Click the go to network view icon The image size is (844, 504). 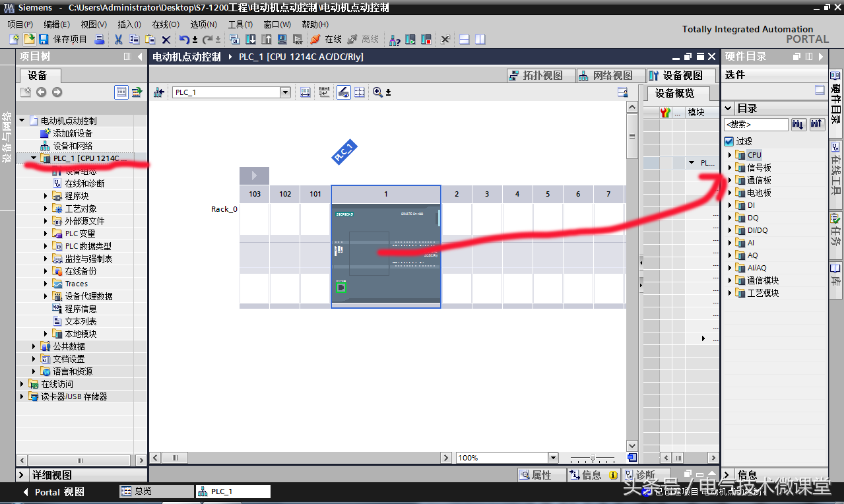click(158, 92)
